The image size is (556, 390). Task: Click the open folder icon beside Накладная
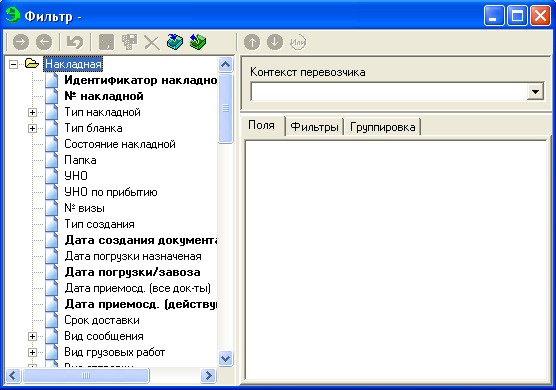[32, 64]
